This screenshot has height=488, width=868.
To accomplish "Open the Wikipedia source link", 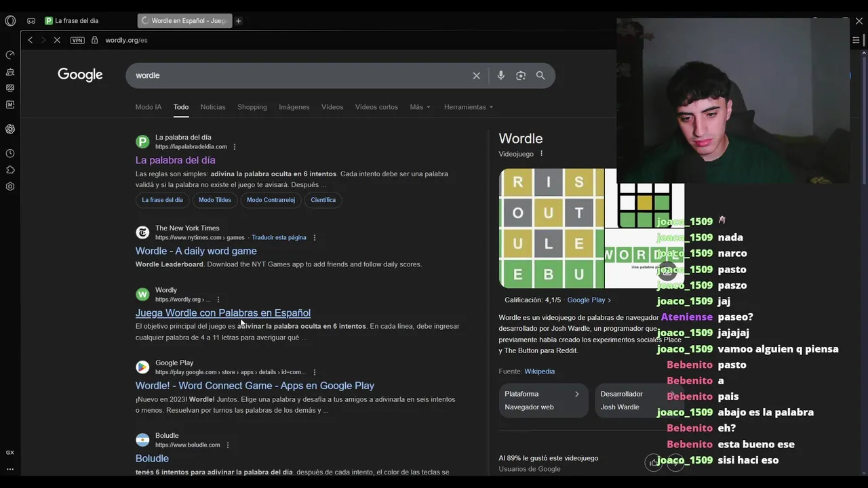I will [539, 371].
